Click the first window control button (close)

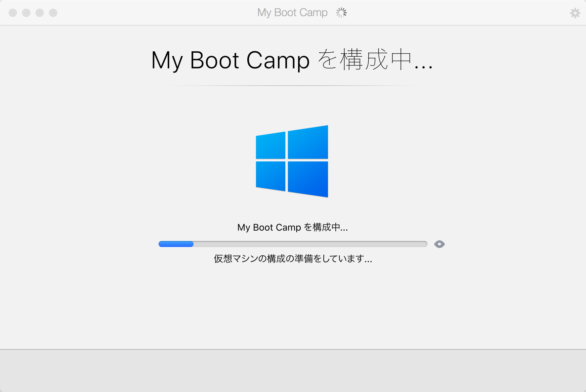pos(13,13)
